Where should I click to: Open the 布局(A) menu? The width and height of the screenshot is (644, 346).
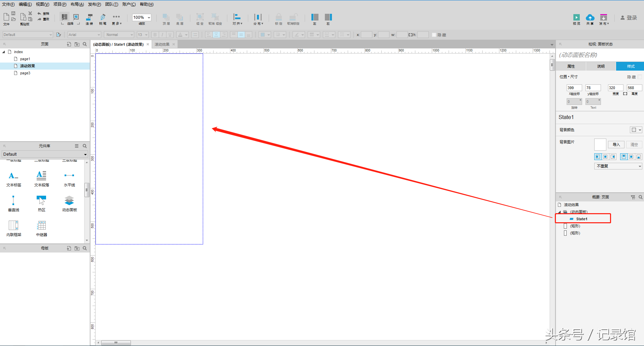77,4
